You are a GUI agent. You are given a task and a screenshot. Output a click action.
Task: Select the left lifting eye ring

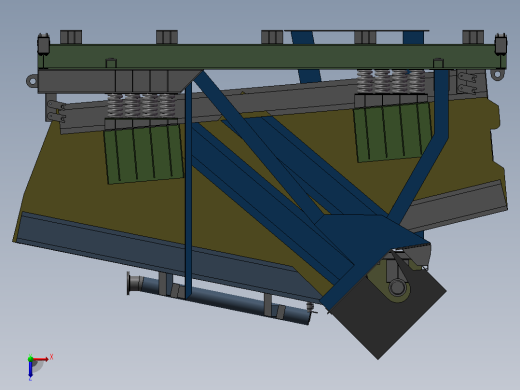pyautogui.click(x=32, y=81)
